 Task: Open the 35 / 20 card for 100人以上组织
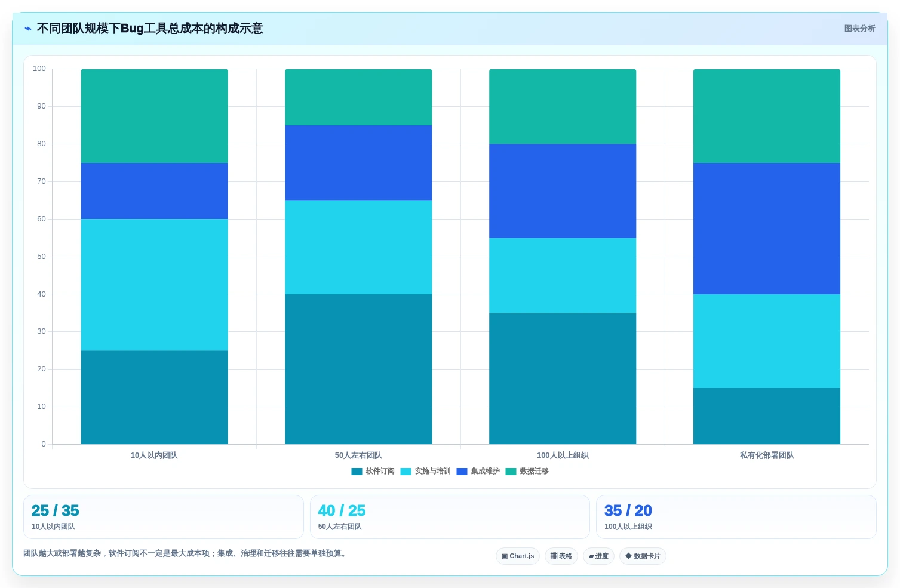point(736,517)
